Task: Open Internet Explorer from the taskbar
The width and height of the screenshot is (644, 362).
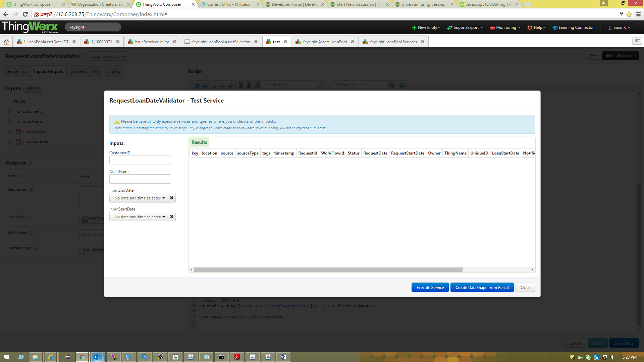Action: point(51,357)
